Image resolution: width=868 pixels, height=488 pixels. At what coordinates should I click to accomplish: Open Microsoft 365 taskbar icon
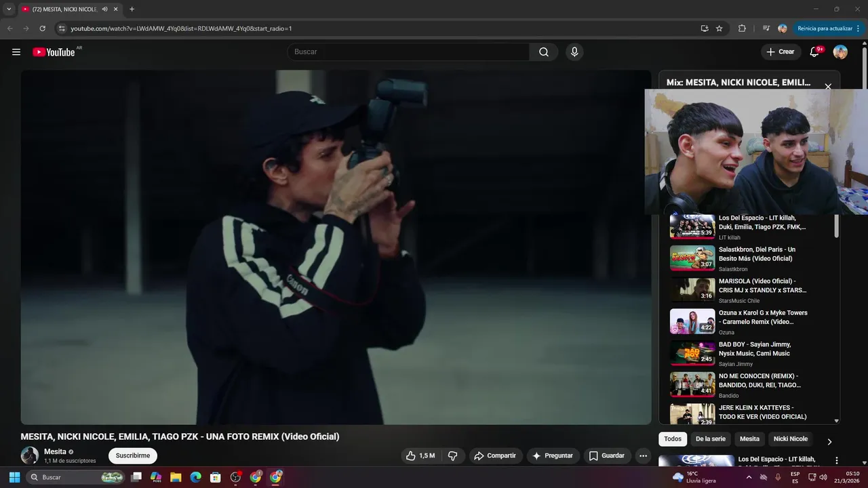(x=156, y=477)
